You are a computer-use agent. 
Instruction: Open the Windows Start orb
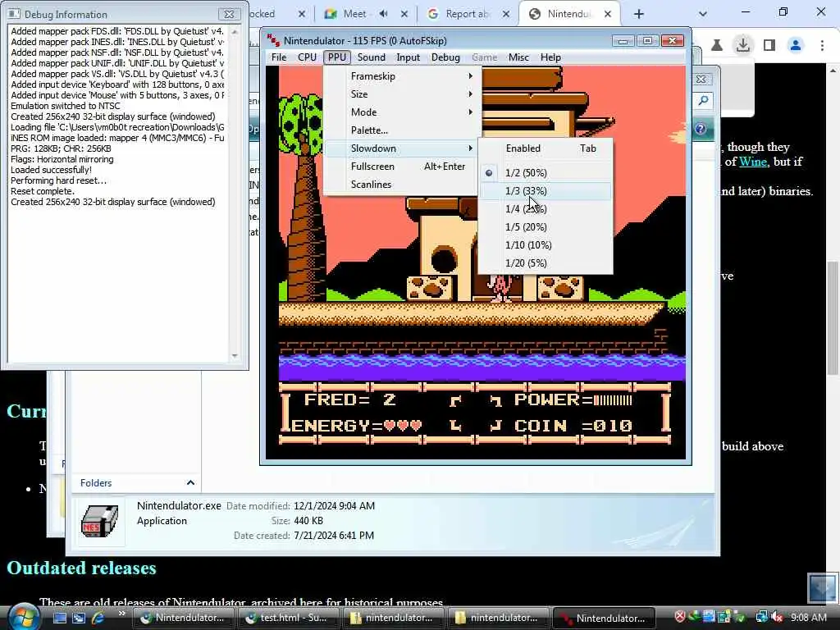23,617
